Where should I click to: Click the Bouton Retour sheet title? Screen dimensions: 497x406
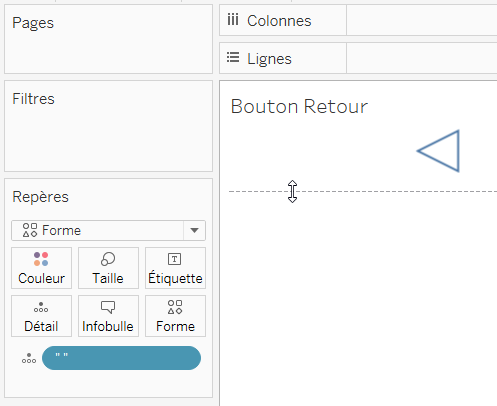(x=299, y=106)
